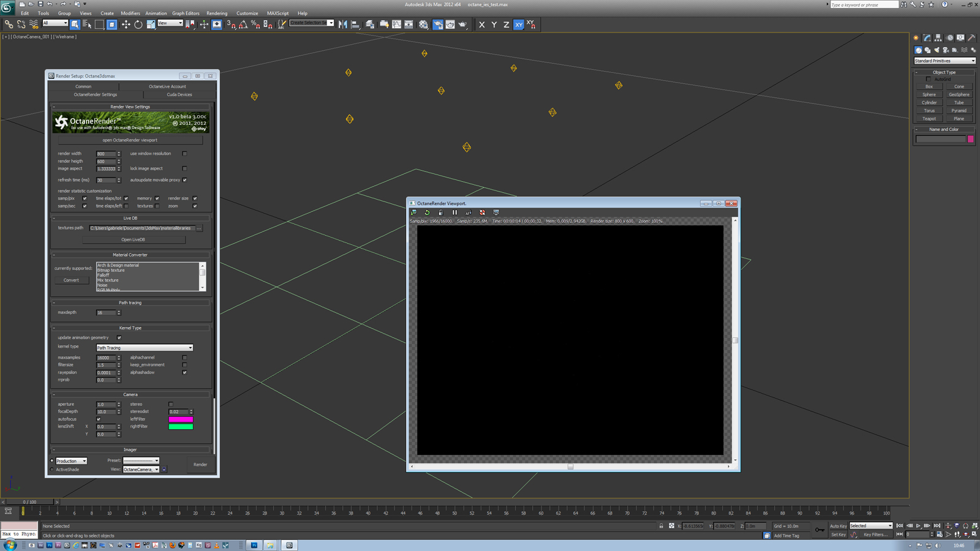This screenshot has width=980, height=551.
Task: Open the key mode Selected dropdown
Action: click(871, 526)
